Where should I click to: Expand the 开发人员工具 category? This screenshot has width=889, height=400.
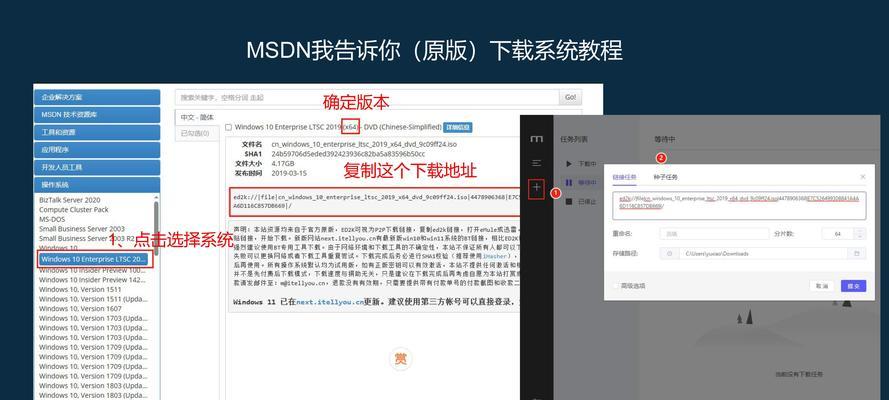click(x=98, y=167)
